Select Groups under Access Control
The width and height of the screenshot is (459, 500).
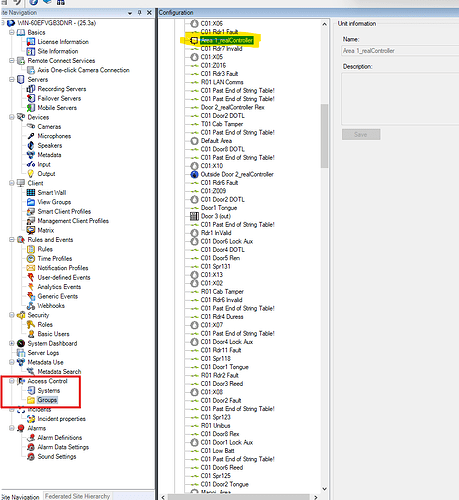(x=47, y=400)
